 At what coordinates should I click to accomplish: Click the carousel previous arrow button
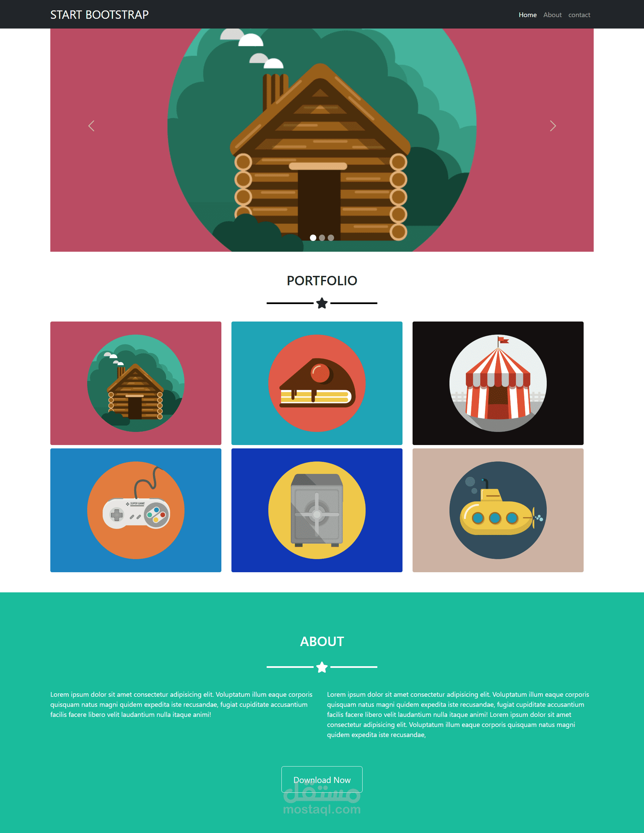click(90, 126)
